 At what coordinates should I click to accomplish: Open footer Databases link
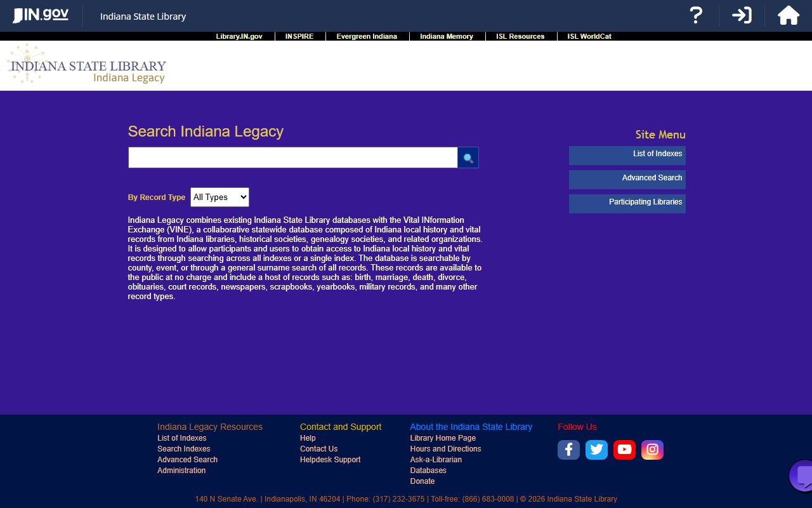point(428,471)
